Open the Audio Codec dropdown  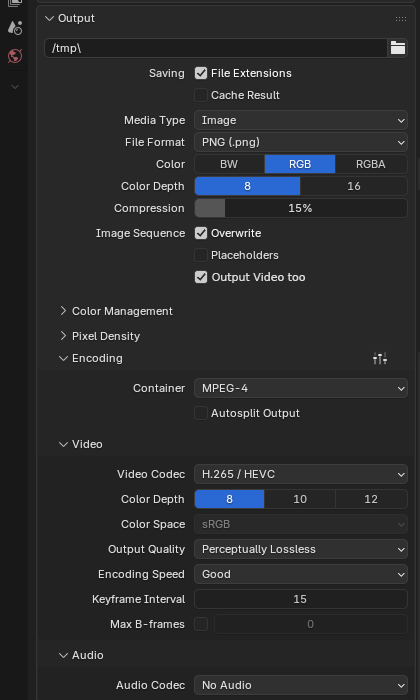pyautogui.click(x=301, y=685)
